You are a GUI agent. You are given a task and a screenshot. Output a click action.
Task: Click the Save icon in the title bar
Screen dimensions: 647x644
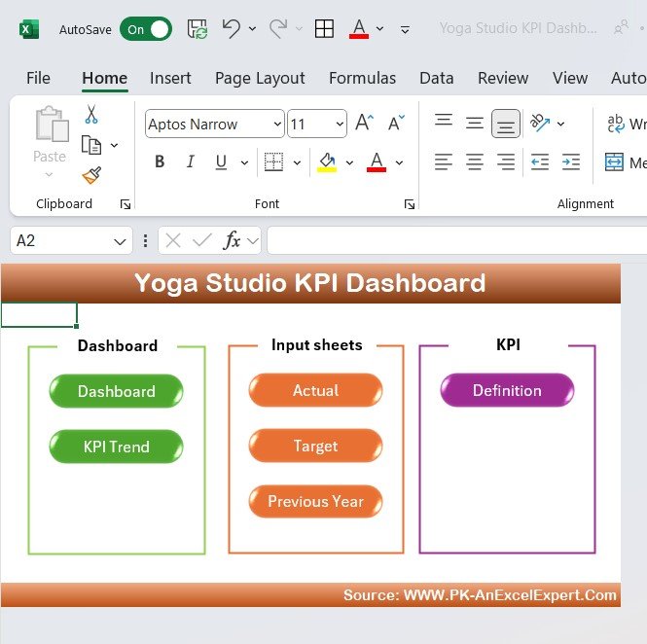coord(198,29)
